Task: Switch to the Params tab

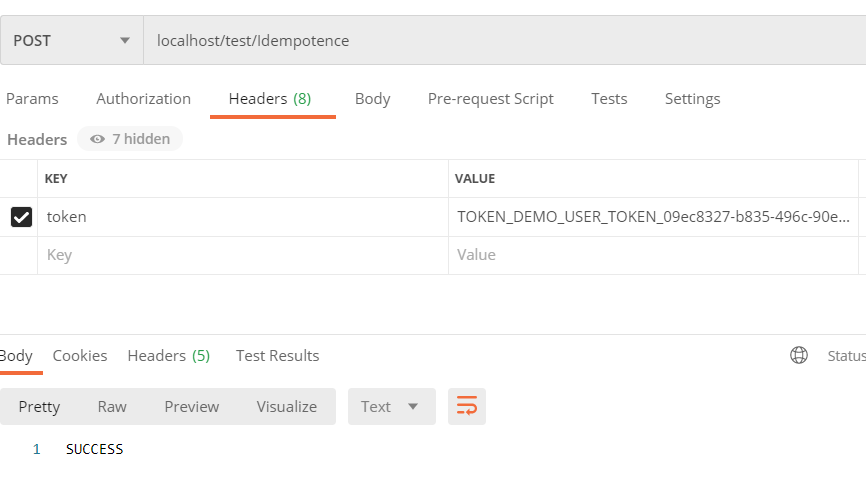Action: click(x=32, y=99)
